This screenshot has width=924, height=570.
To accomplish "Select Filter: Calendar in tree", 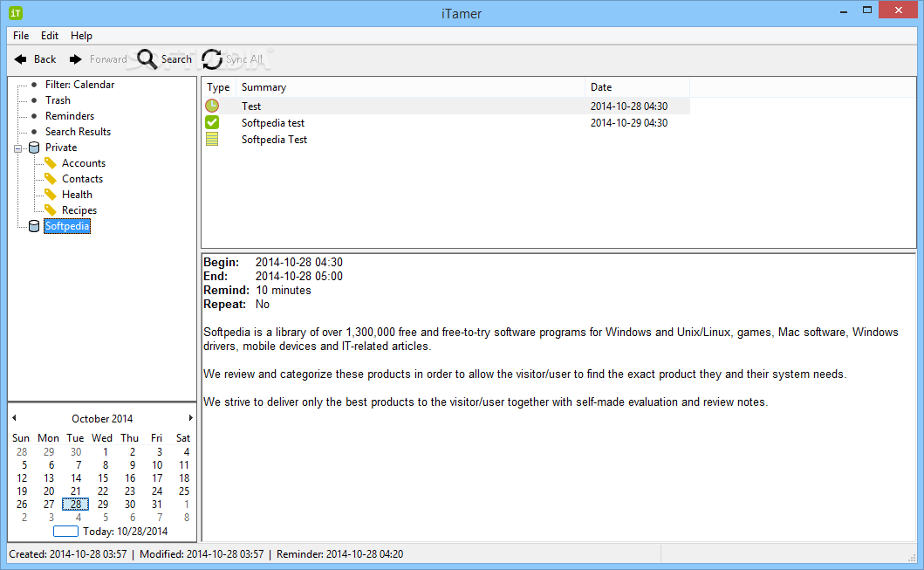I will pos(79,85).
